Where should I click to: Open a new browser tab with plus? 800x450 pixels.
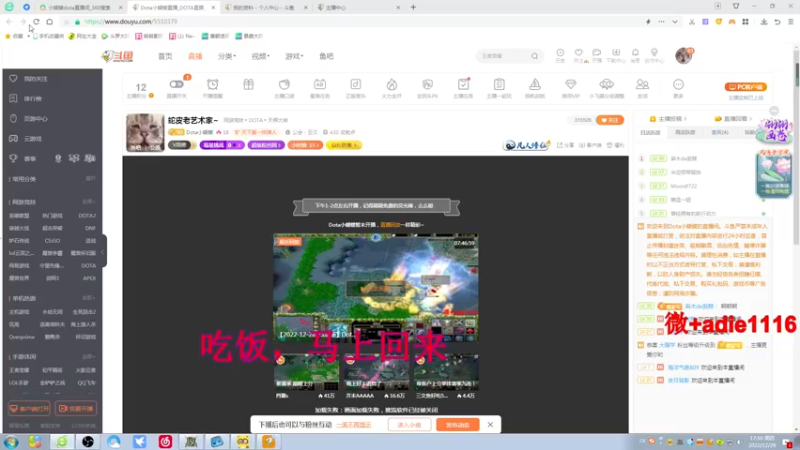413,7
